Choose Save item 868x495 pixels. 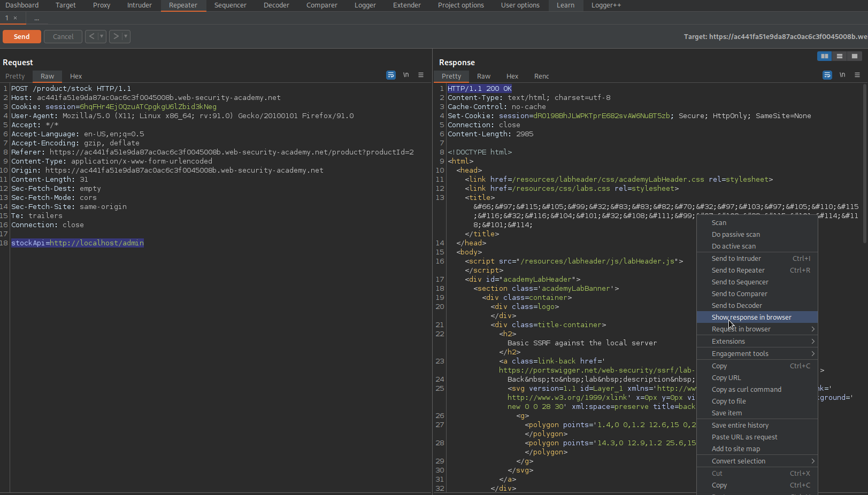(x=757, y=413)
